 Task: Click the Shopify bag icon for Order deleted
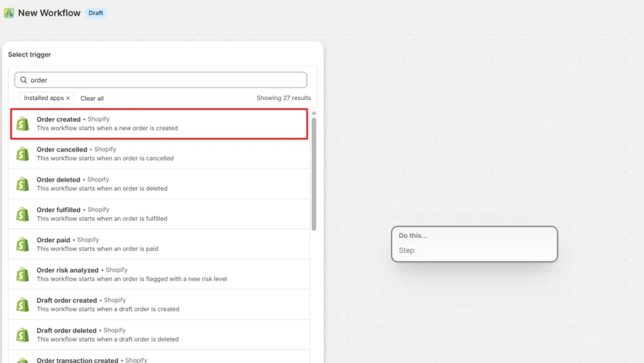click(23, 184)
